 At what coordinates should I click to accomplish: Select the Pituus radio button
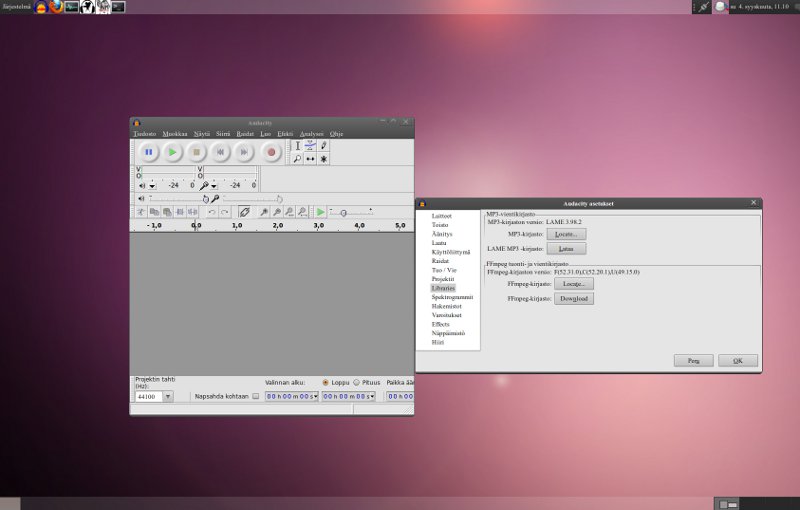pos(356,382)
